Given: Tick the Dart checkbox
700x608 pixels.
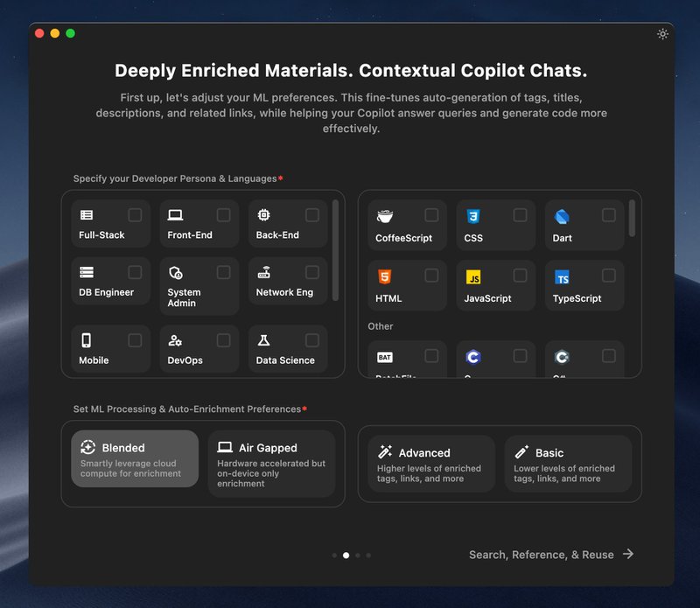Looking at the screenshot, I should [609, 213].
